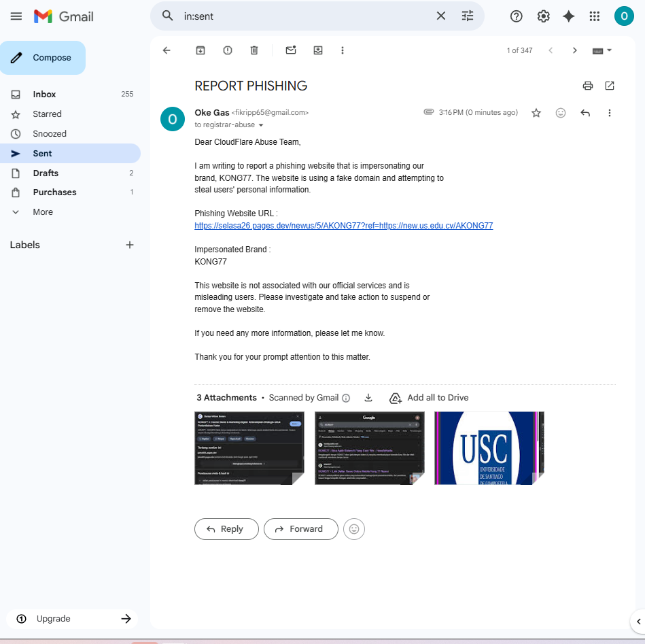Click the sender avatar circle

tap(173, 119)
